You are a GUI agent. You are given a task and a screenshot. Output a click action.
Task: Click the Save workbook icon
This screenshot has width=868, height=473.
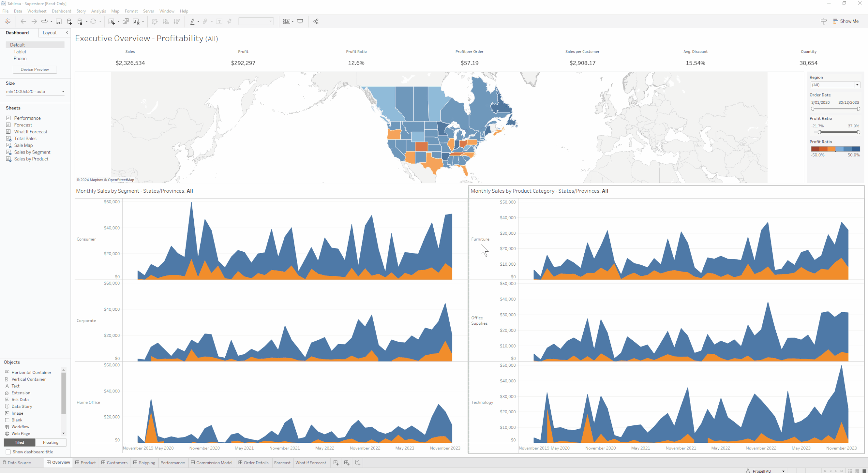[59, 22]
